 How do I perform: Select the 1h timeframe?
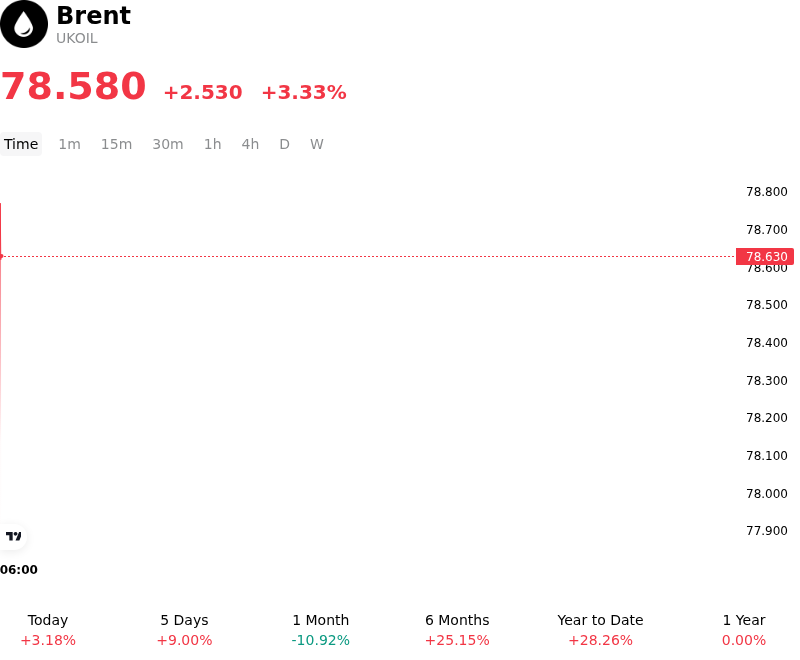click(212, 144)
